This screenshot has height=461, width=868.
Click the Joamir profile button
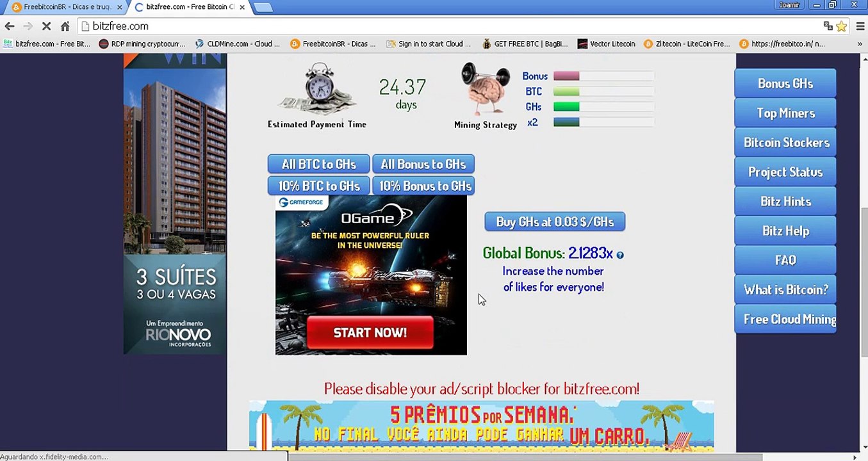[x=789, y=5]
